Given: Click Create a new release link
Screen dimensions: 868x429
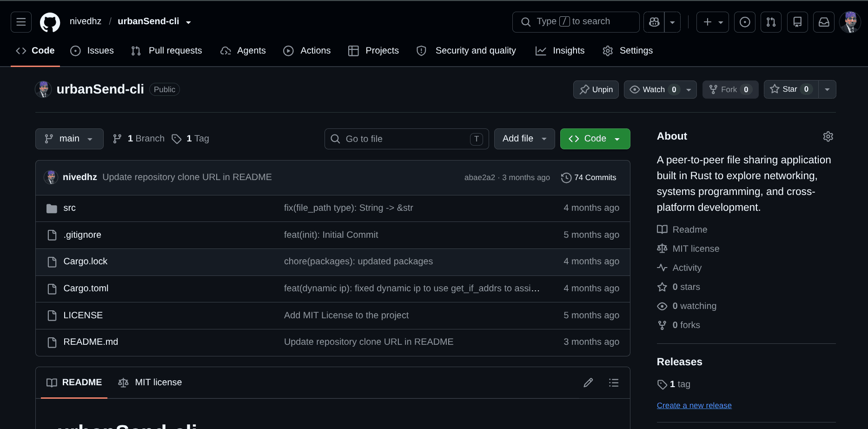Looking at the screenshot, I should (x=694, y=405).
